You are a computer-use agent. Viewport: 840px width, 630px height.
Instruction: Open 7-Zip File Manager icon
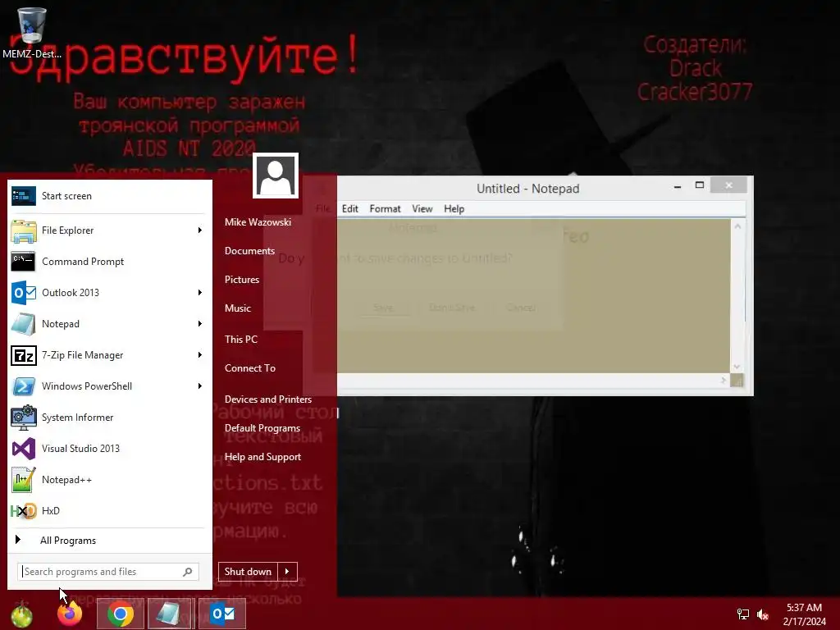24,355
